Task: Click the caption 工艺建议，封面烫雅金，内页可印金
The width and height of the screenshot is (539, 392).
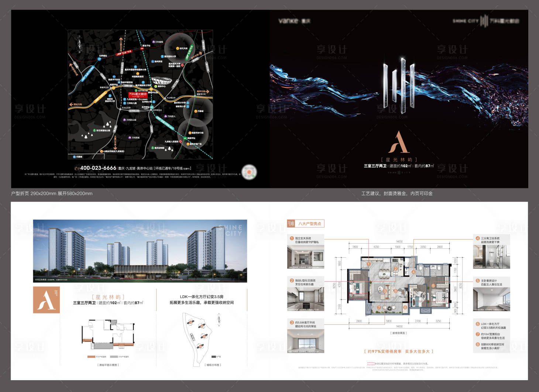Action: click(x=397, y=193)
